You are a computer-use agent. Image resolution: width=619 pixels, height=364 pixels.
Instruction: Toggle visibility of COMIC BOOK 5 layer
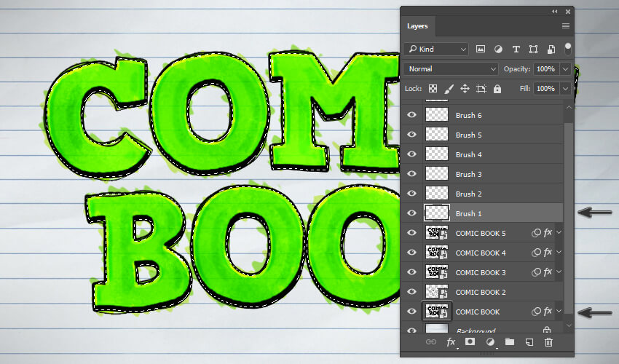point(411,233)
